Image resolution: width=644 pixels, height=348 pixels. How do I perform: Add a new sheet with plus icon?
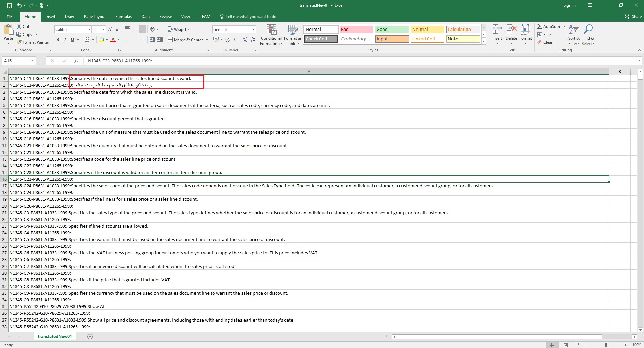pos(90,336)
